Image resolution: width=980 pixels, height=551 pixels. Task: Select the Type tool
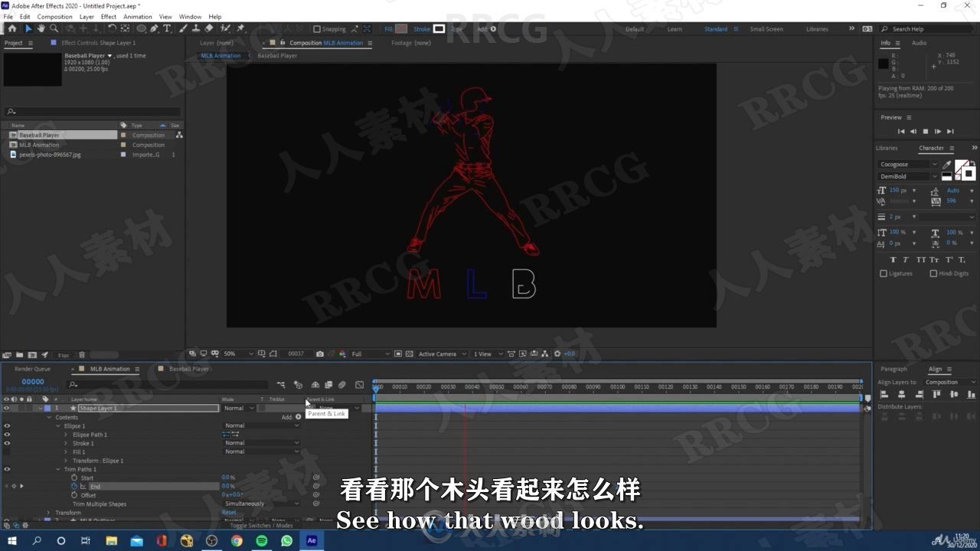pos(167,29)
